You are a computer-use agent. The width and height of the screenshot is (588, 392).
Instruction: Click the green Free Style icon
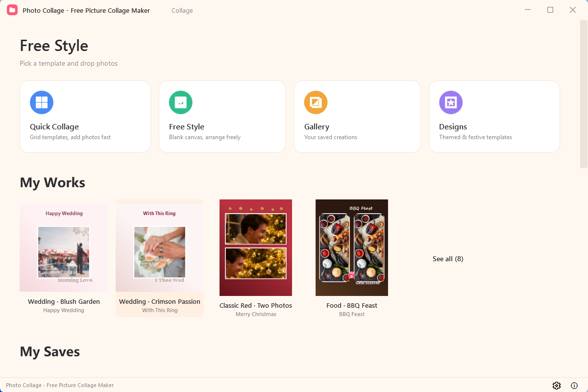(181, 102)
